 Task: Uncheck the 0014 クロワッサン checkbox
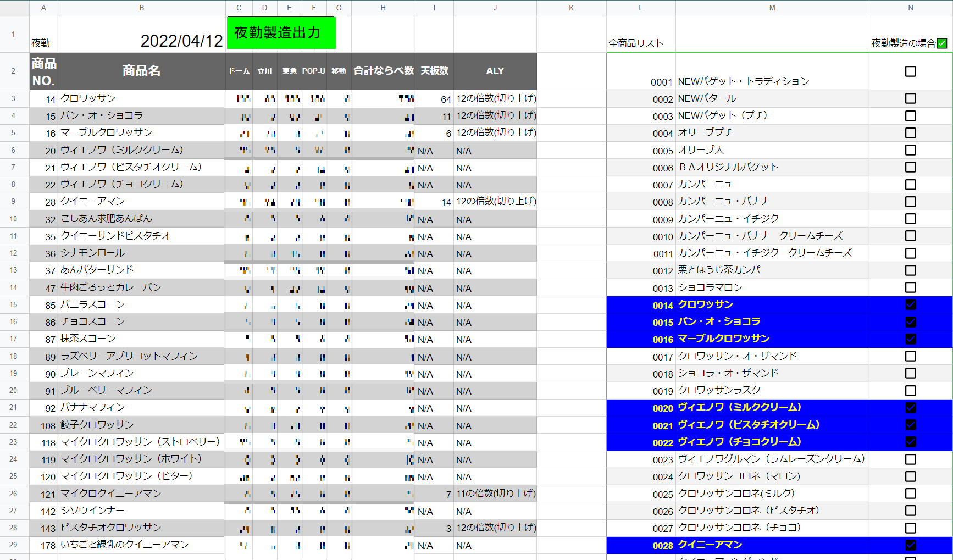[x=910, y=304]
